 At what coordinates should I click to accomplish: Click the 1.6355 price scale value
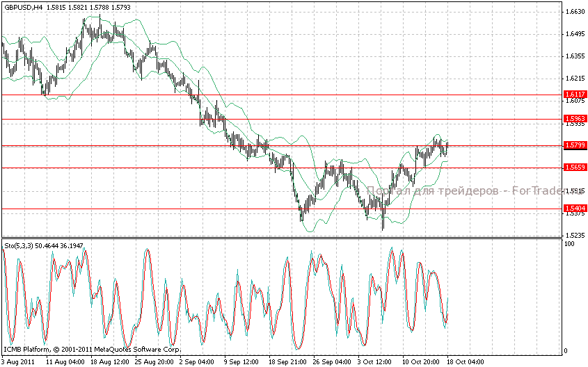575,56
